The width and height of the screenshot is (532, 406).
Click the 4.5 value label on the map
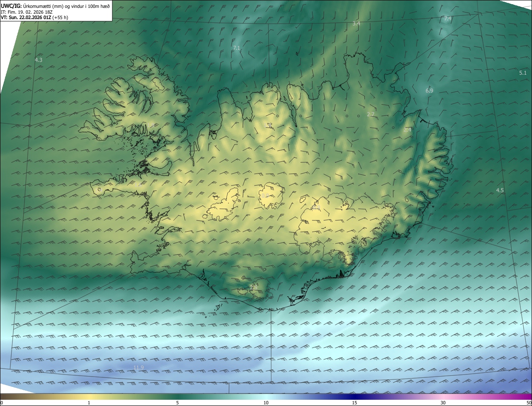point(500,190)
